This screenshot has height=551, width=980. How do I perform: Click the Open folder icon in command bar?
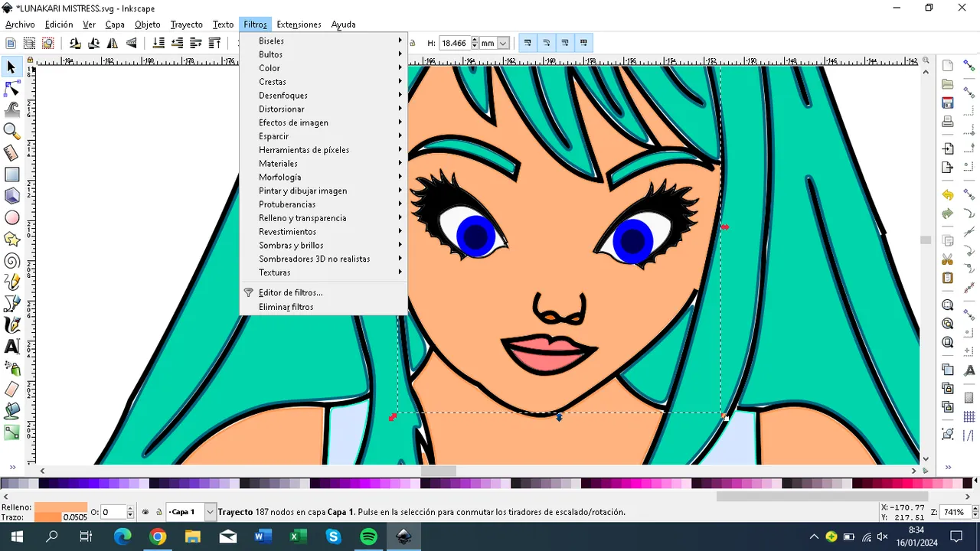pyautogui.click(x=948, y=85)
